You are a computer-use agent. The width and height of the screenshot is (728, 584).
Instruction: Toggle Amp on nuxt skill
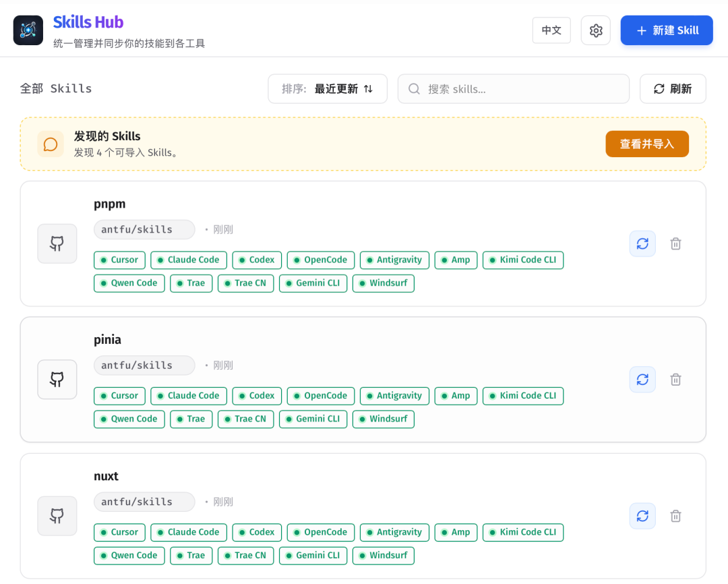tap(456, 533)
